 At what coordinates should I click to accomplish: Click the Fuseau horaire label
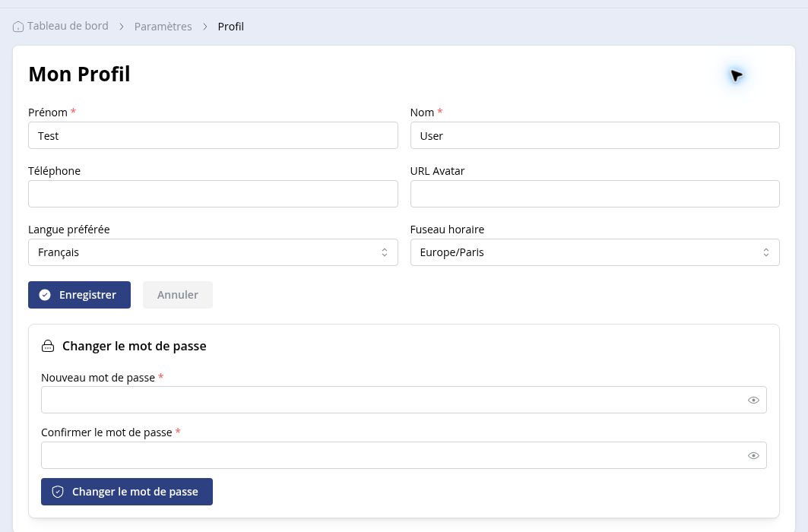click(447, 230)
